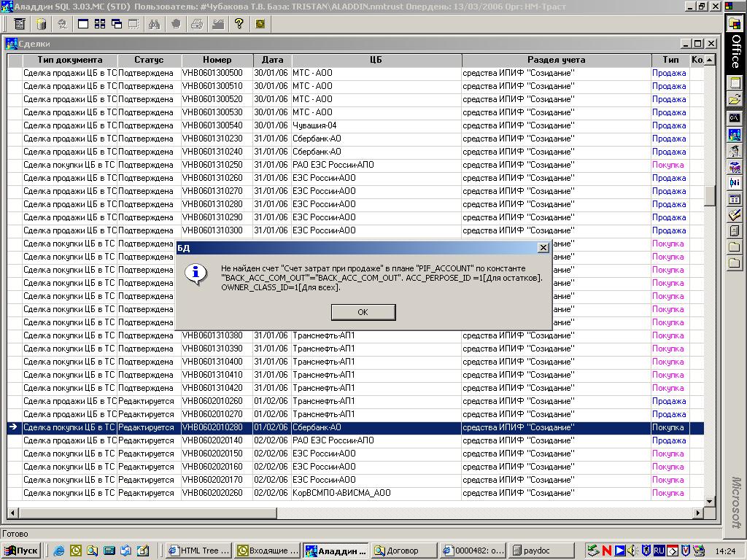The width and height of the screenshot is (747, 560).
Task: Switch to the Входящие taskbar window
Action: coord(268,551)
